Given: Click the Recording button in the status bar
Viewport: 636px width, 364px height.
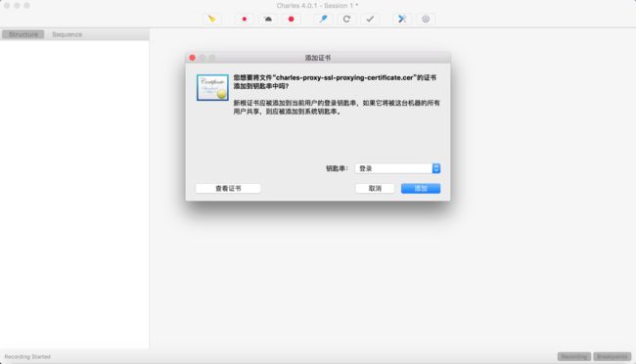Looking at the screenshot, I should click(574, 357).
